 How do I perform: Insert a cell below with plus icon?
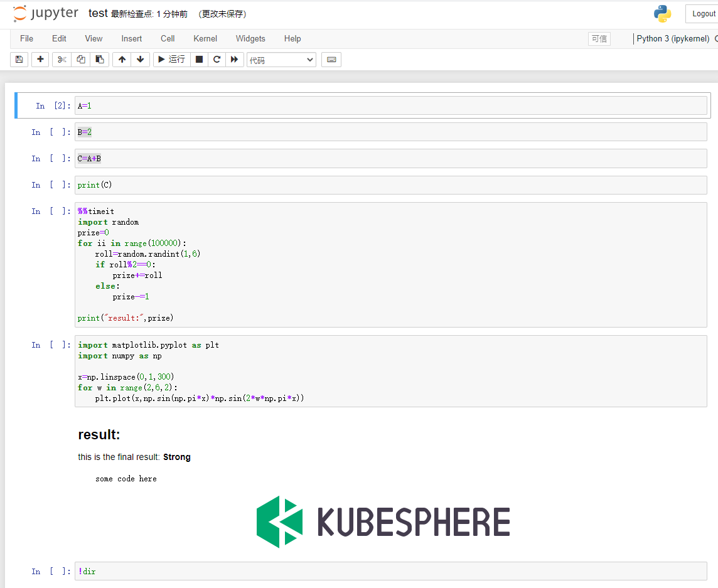(40, 60)
